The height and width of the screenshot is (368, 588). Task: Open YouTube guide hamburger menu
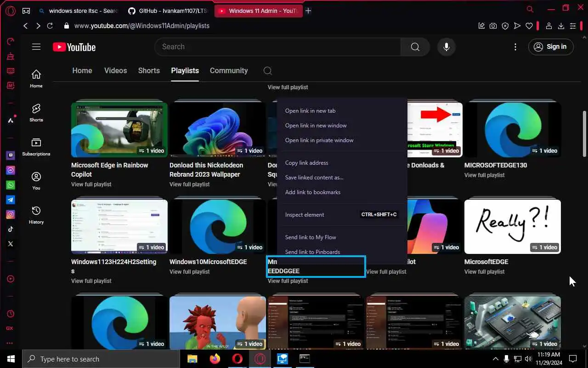(36, 46)
